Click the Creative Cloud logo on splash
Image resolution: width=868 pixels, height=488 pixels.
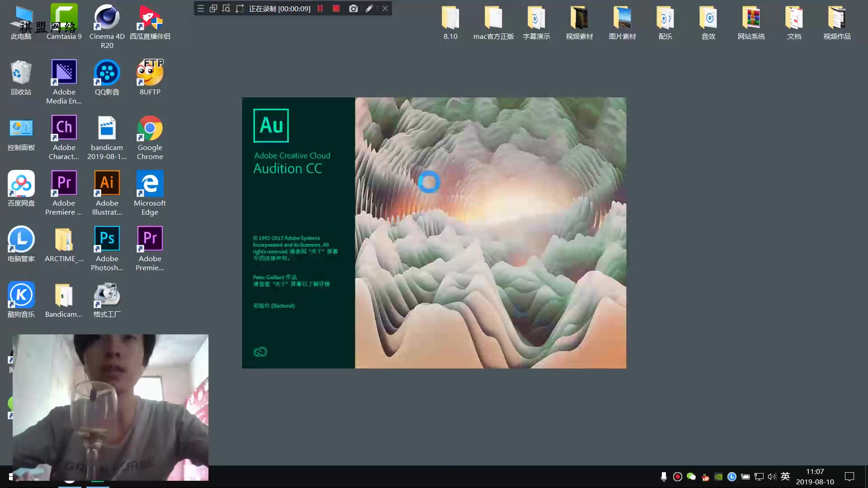[260, 352]
